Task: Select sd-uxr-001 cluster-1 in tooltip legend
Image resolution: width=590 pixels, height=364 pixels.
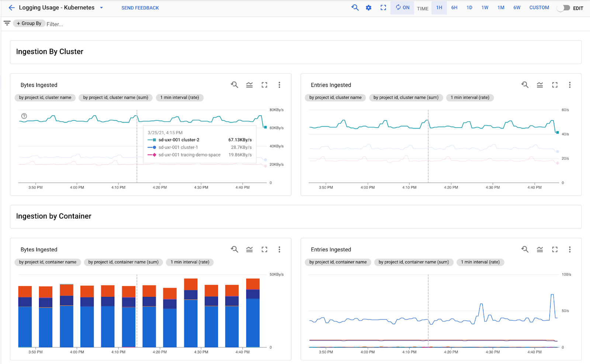Action: (199, 147)
